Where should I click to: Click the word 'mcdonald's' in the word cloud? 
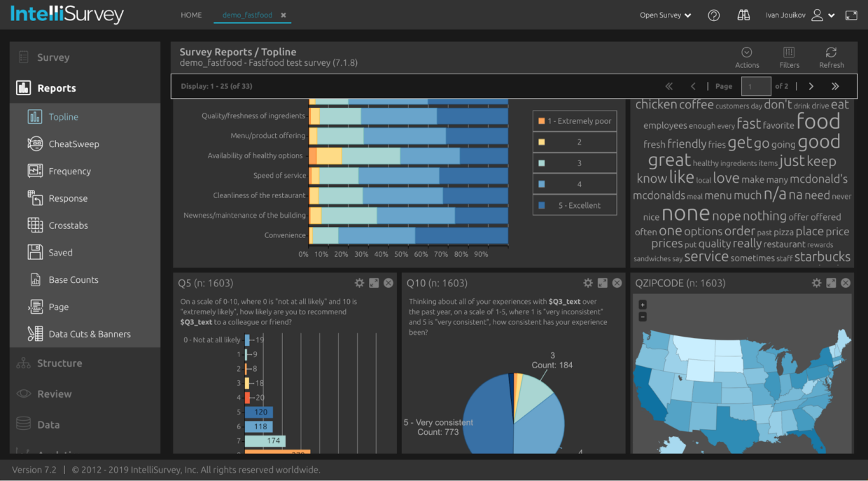pos(819,179)
